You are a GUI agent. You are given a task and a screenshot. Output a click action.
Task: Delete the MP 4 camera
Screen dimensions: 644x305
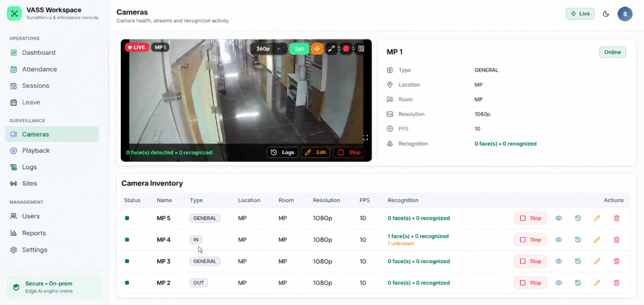tap(616, 240)
